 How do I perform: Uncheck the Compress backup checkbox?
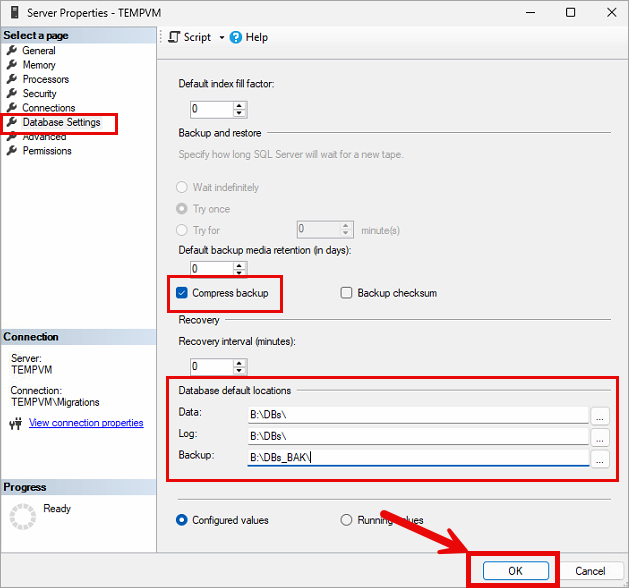pos(182,293)
